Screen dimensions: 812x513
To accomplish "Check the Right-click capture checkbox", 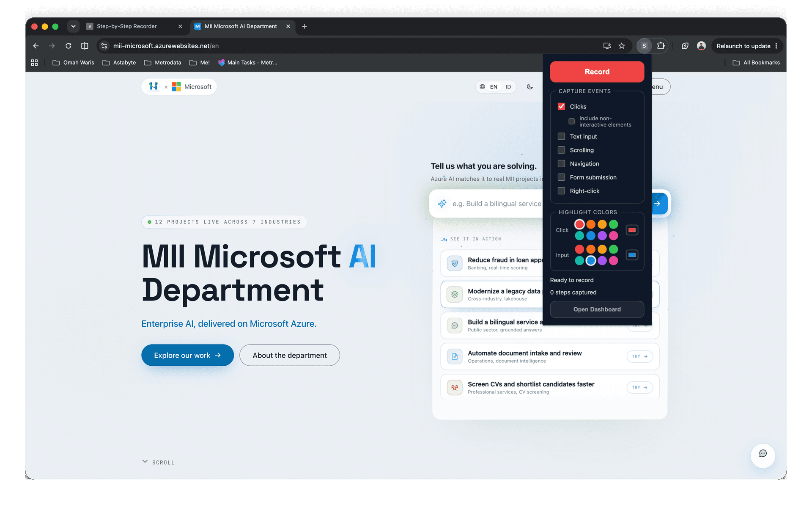I will tap(561, 191).
